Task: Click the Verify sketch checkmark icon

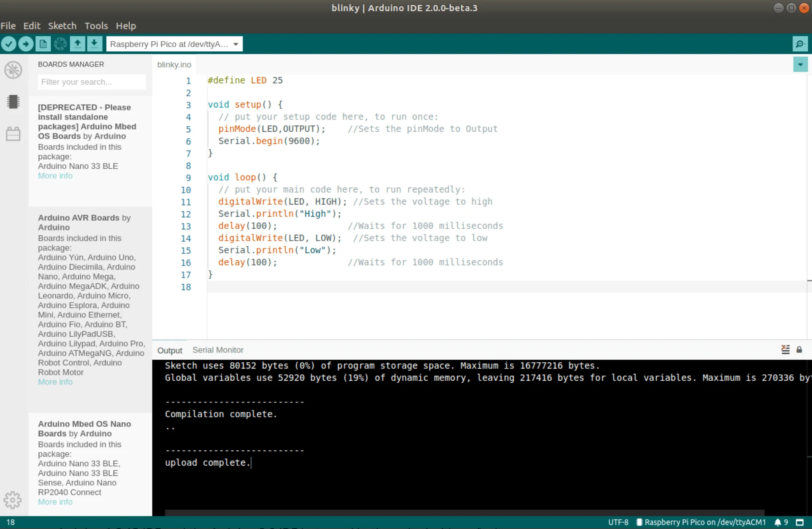Action: [x=8, y=44]
